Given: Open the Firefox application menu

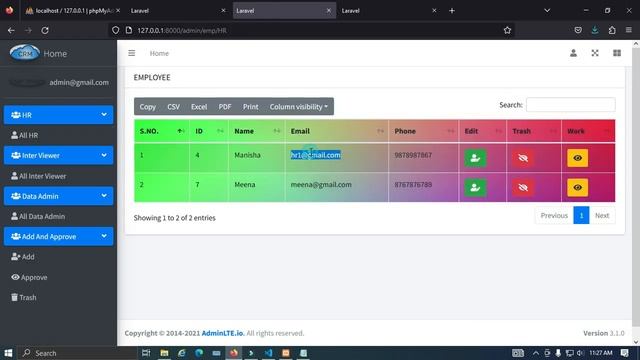Looking at the screenshot, I should click(x=629, y=30).
